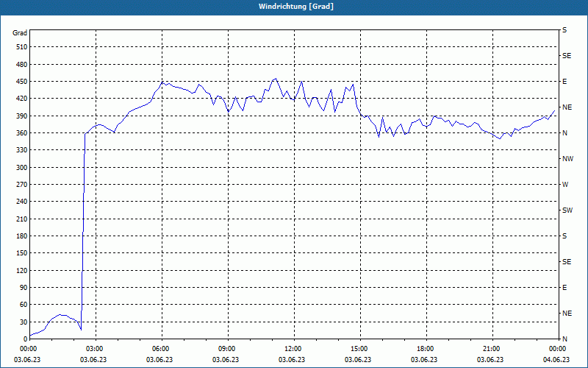
Task: Select the 120 degree axis label
Action: click(21, 270)
